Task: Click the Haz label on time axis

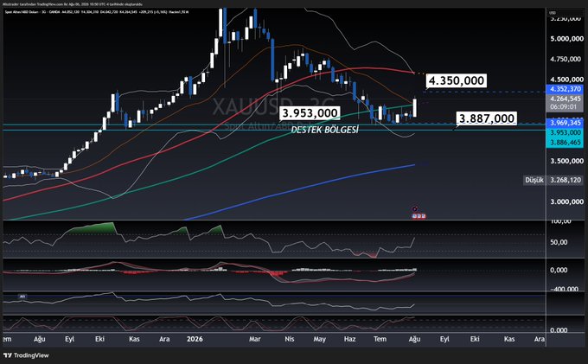Action: click(x=349, y=339)
